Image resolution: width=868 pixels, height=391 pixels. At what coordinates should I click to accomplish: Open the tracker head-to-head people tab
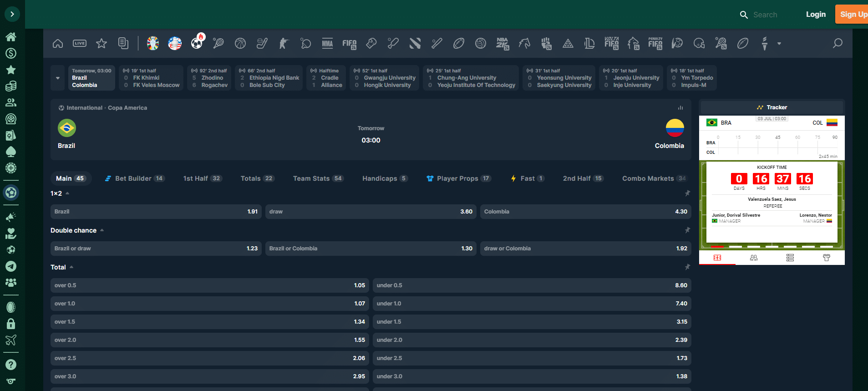(x=754, y=258)
